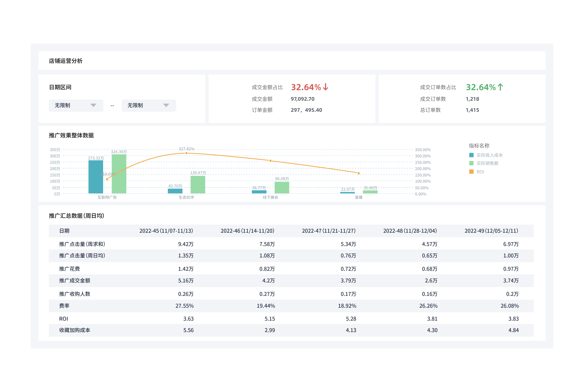Select the 推广点击量(周日均) row label
Image resolution: width=584 pixels, height=392 pixels.
(82, 256)
